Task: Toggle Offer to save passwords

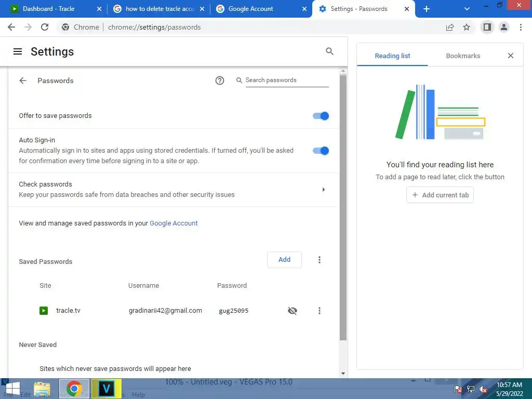Action: [321, 116]
